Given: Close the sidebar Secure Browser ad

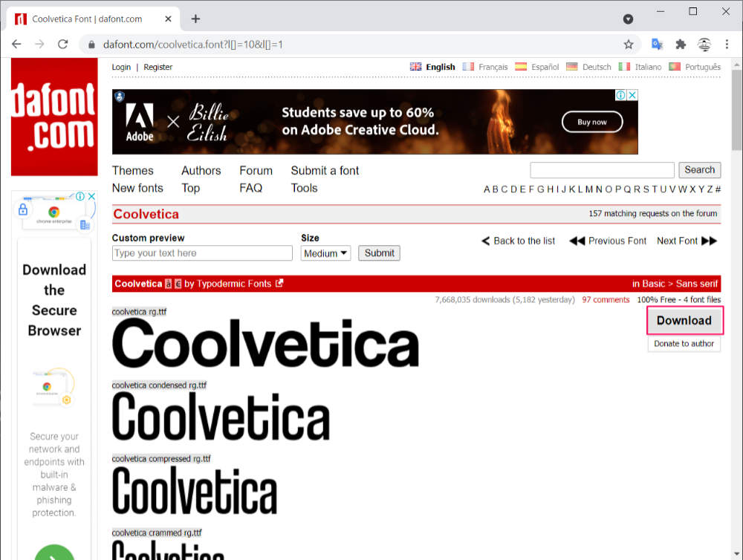Looking at the screenshot, I should coord(91,196).
